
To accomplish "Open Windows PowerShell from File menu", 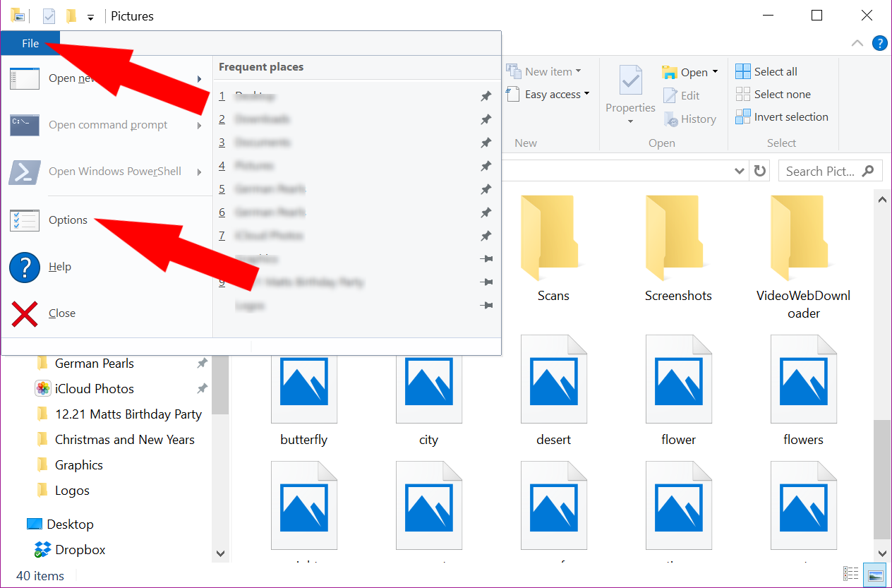I will 113,171.
